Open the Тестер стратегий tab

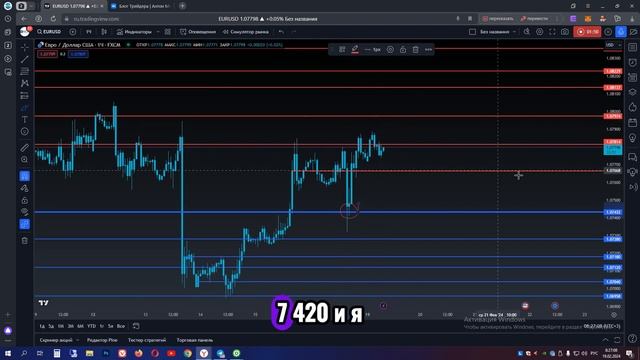point(147,340)
